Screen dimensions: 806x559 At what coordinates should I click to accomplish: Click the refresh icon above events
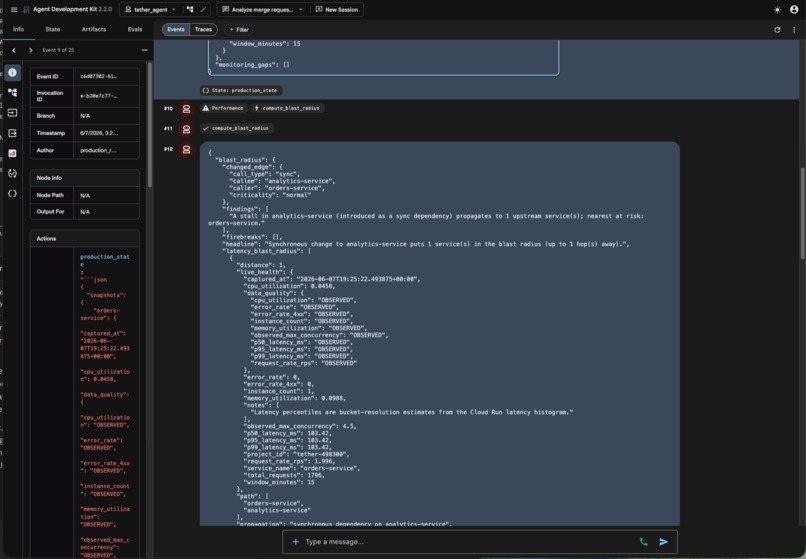[777, 30]
